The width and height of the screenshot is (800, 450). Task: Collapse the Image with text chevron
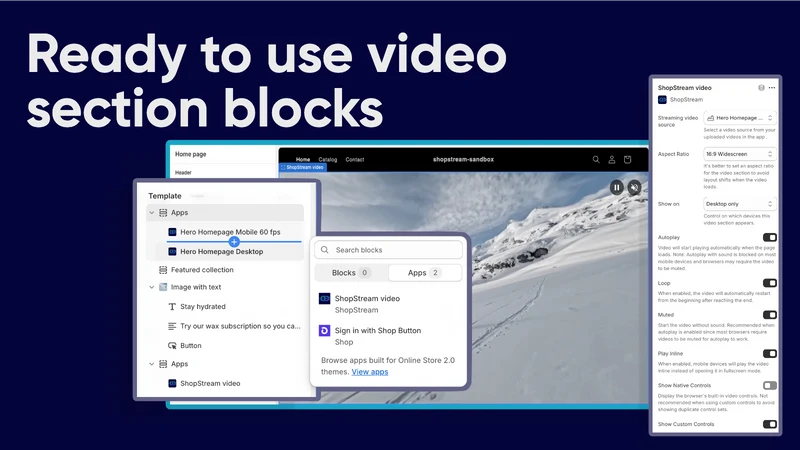coord(152,287)
